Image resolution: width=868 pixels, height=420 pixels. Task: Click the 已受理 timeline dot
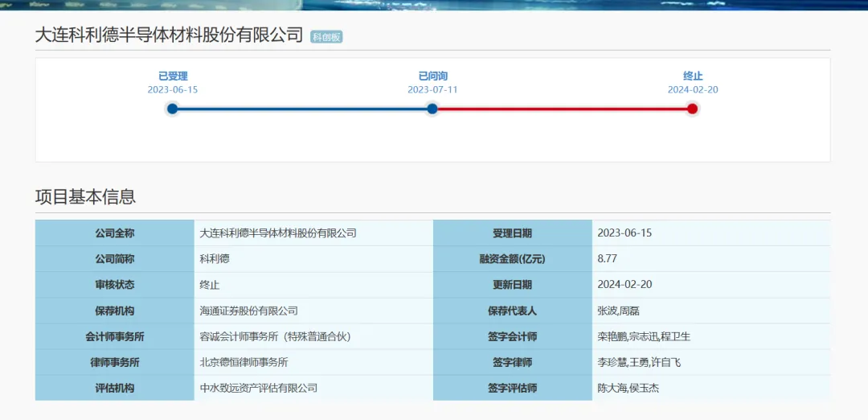172,109
